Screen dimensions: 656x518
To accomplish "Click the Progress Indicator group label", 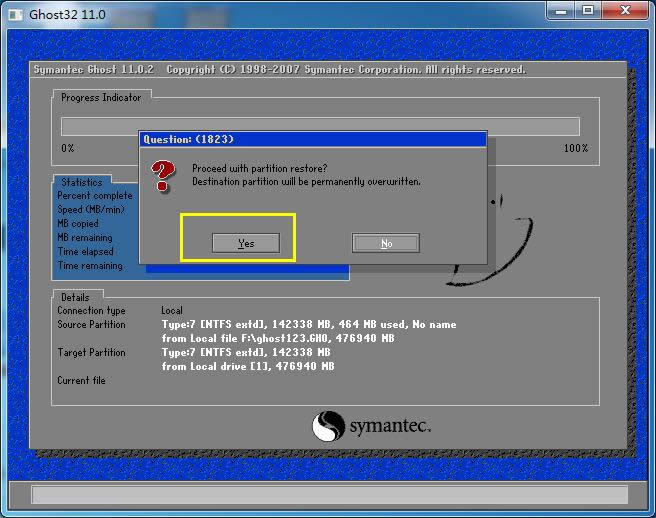I will point(101,98).
